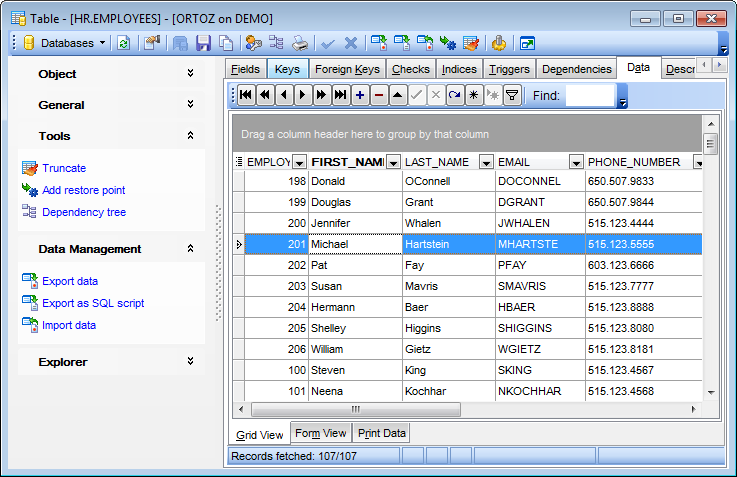Switch to the Foreign Keys tab
This screenshot has height=477, width=737.
point(346,69)
